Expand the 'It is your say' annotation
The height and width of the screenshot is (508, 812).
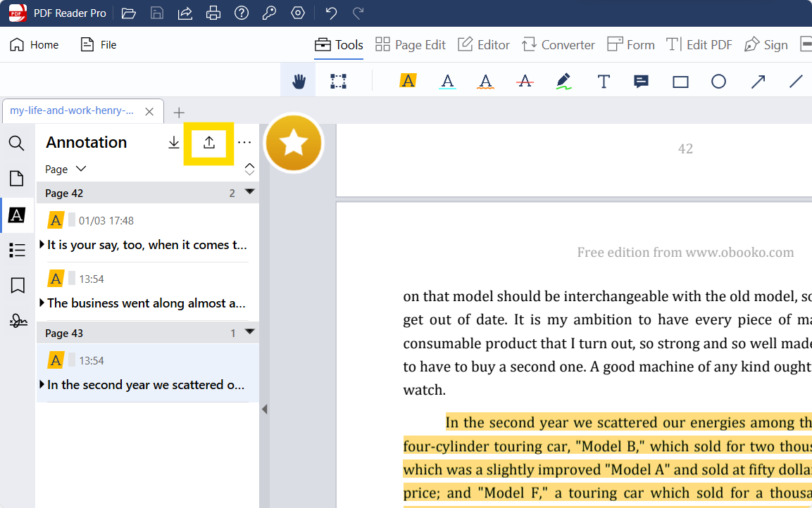[42, 244]
